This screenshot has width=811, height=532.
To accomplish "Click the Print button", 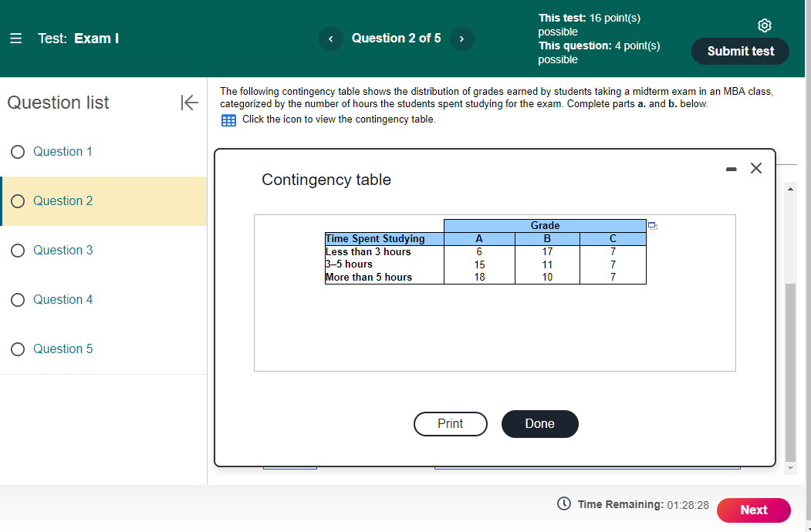I will pyautogui.click(x=450, y=424).
